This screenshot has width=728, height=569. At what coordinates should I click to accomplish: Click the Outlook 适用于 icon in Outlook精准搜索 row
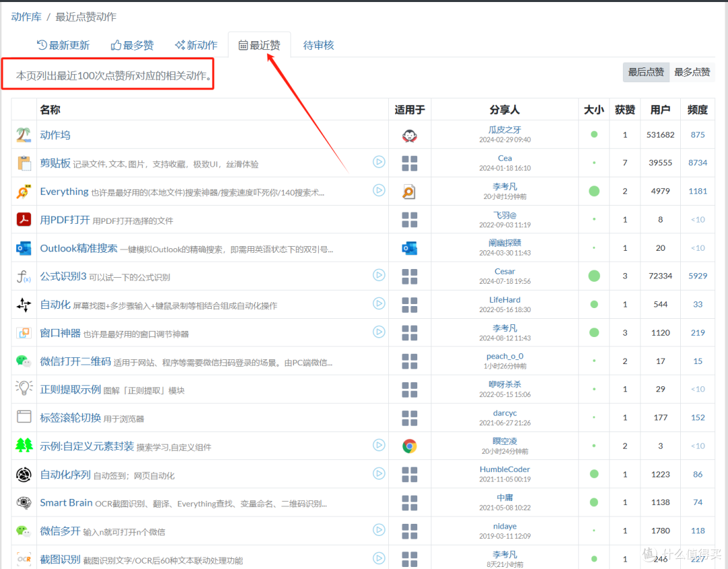point(410,248)
